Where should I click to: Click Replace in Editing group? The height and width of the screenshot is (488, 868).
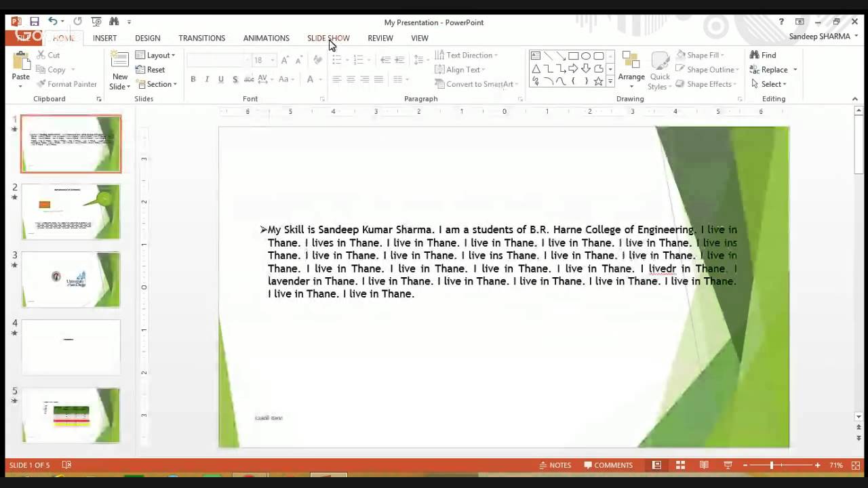772,70
